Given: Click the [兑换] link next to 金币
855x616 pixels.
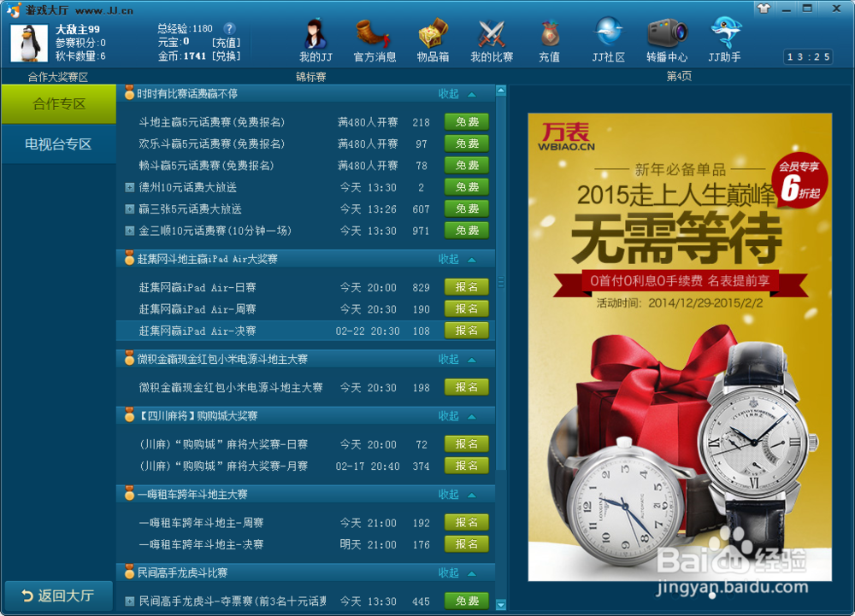Looking at the screenshot, I should (x=226, y=56).
